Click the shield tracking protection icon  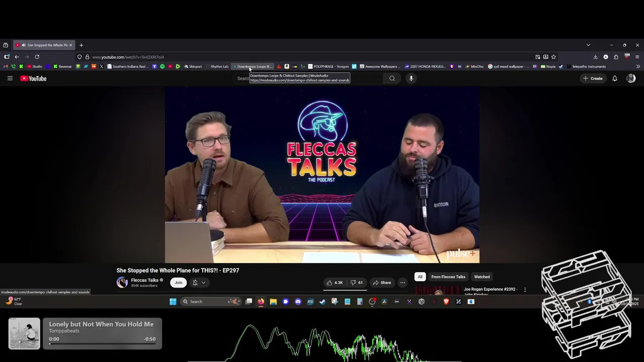tap(79, 57)
